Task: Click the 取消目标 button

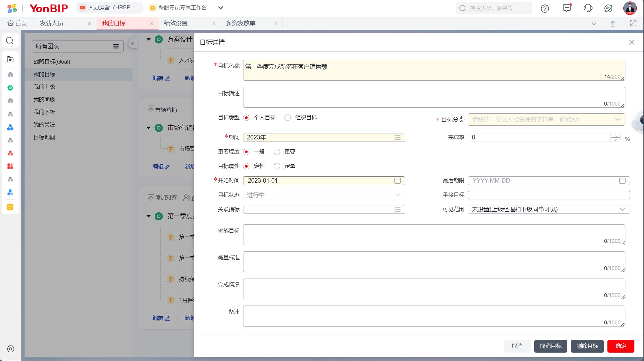Action: pos(551,346)
